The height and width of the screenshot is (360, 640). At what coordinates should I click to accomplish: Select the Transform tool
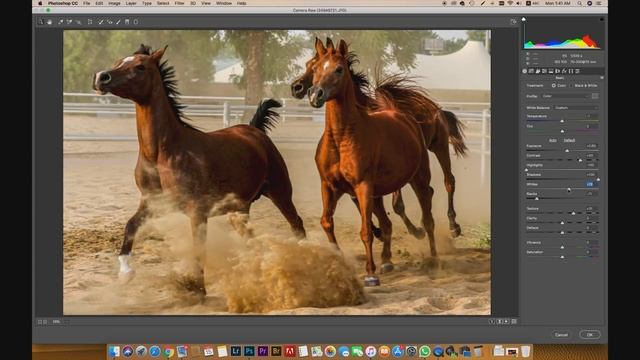click(x=90, y=22)
